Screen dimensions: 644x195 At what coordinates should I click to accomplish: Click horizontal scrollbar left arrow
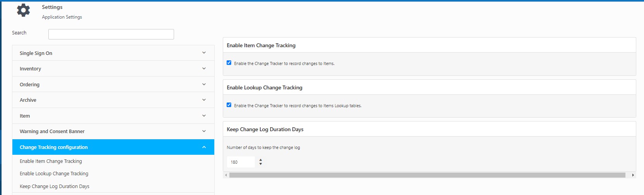(226, 175)
